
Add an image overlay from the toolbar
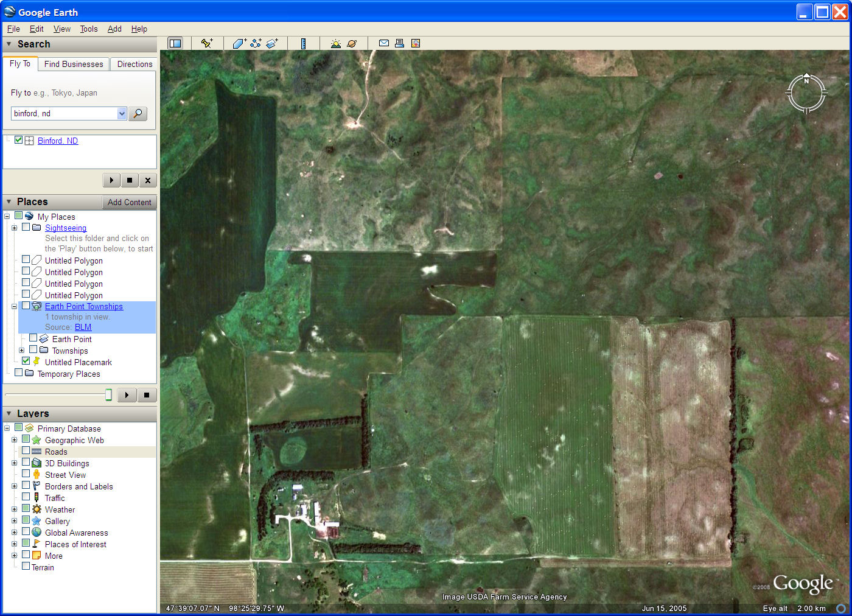click(x=272, y=43)
